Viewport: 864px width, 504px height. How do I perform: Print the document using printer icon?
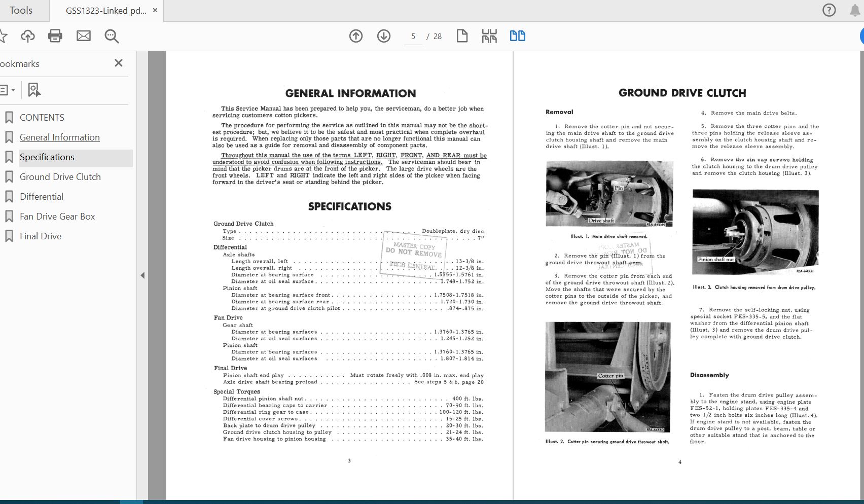55,36
